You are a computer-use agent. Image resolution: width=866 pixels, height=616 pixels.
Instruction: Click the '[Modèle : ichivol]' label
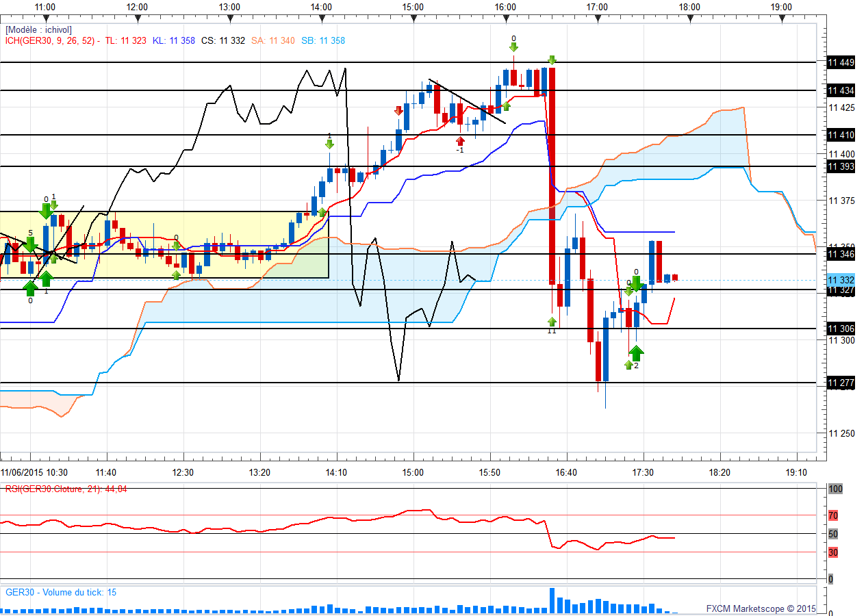(x=38, y=30)
